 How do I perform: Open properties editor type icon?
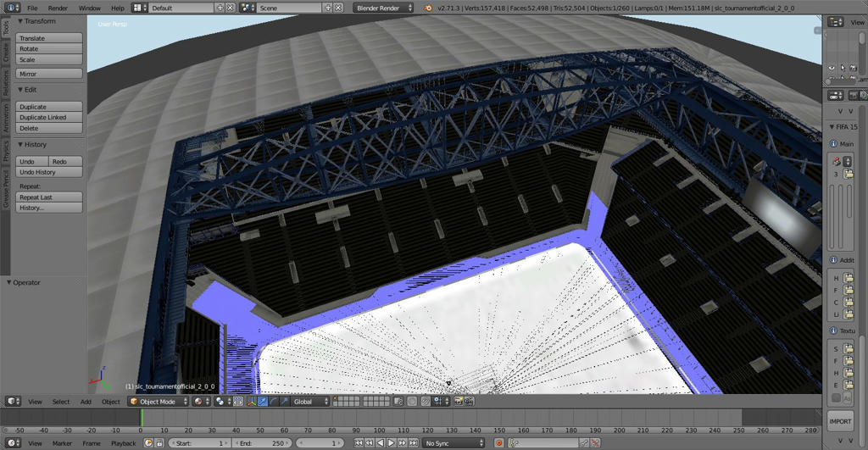[x=835, y=96]
